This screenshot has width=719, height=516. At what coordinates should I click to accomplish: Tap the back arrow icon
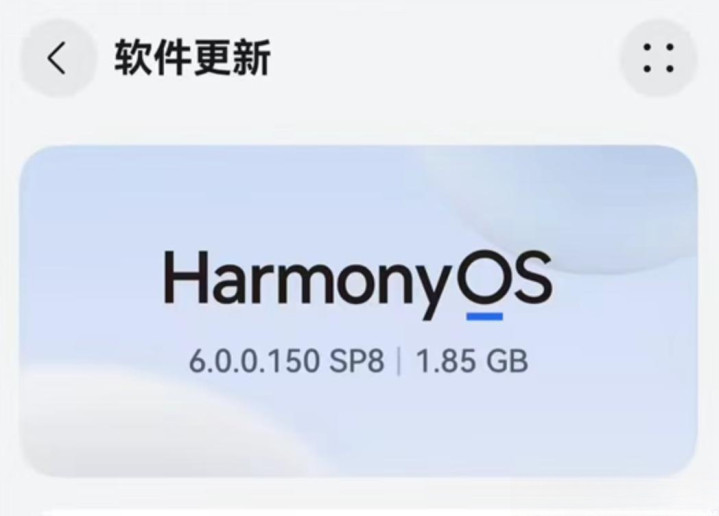(x=58, y=58)
